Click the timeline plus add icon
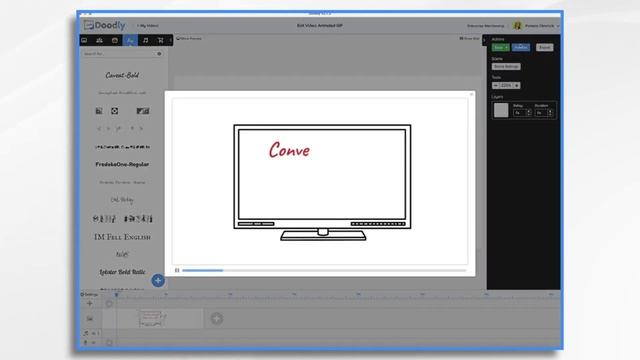This screenshot has height=360, width=640. 90,303
